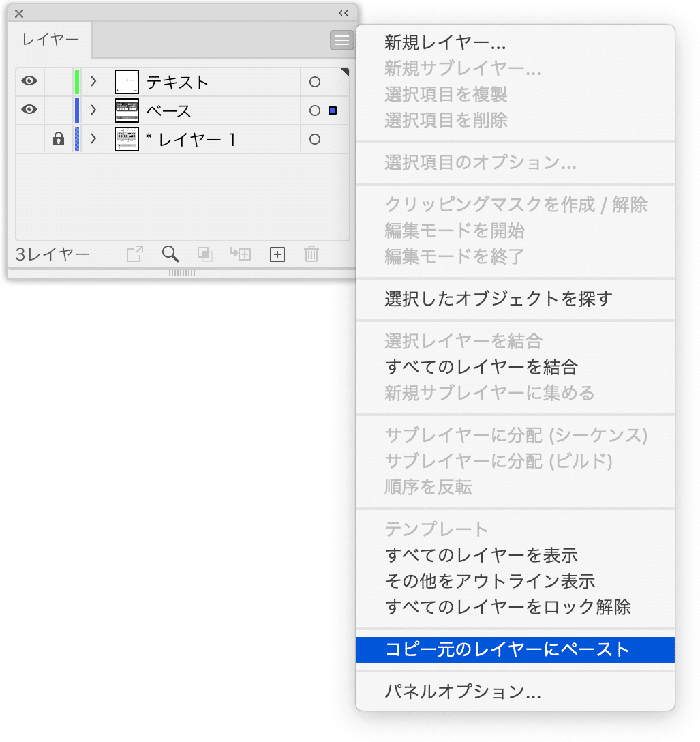The width and height of the screenshot is (700, 742).
Task: Click the Locate Object magnifier icon
Action: click(170, 254)
